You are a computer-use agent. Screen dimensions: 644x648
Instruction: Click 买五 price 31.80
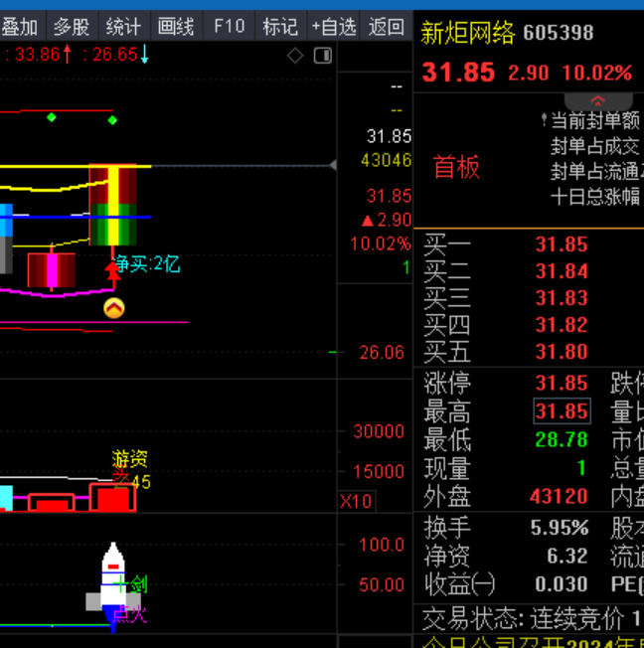tap(562, 352)
